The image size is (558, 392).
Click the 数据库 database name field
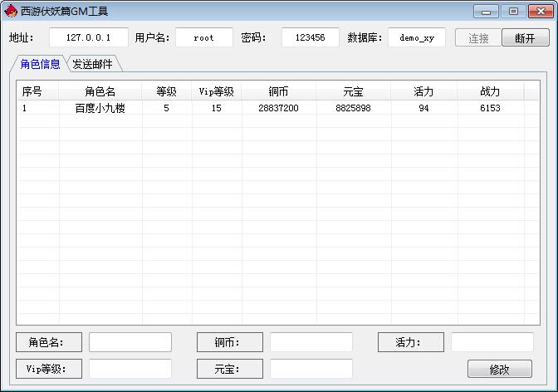point(416,37)
